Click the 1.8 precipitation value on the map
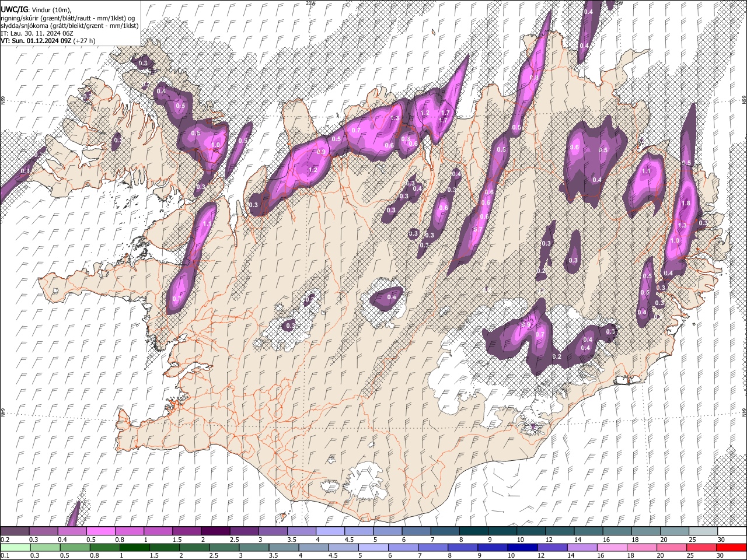Image resolution: width=747 pixels, height=560 pixels. [686, 203]
